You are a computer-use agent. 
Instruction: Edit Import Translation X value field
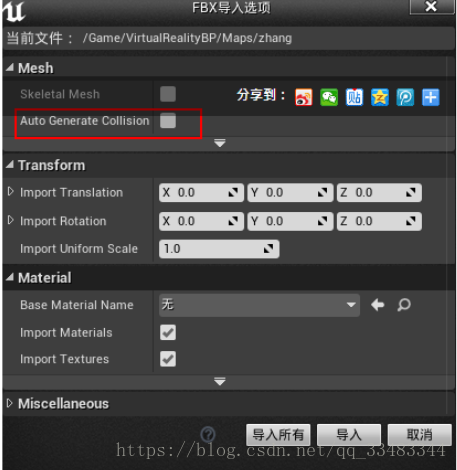coord(201,192)
